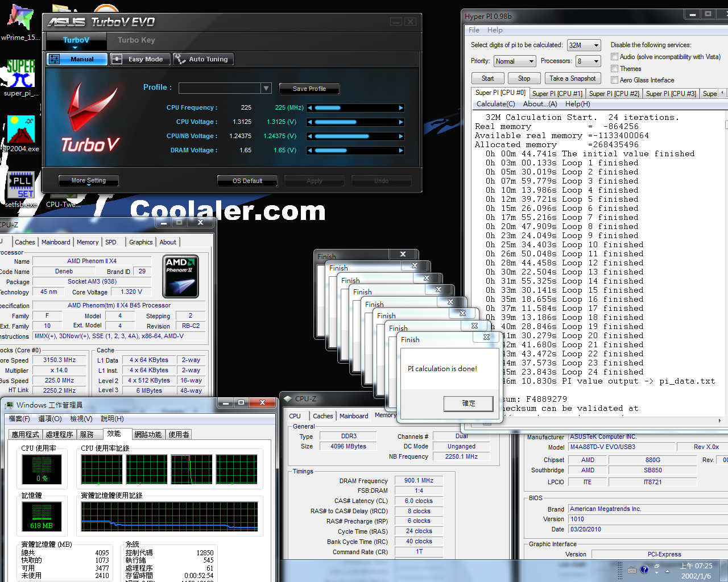Expand More Setting in TurboV
Viewport: 728px width, 582px height.
click(x=89, y=181)
